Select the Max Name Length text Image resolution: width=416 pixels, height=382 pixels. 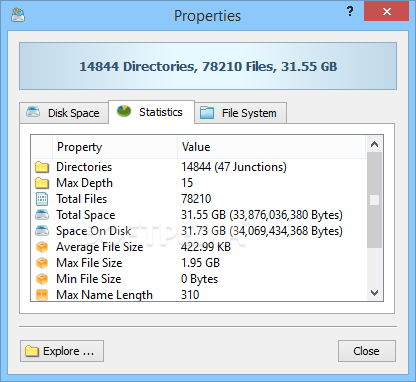[x=104, y=295]
